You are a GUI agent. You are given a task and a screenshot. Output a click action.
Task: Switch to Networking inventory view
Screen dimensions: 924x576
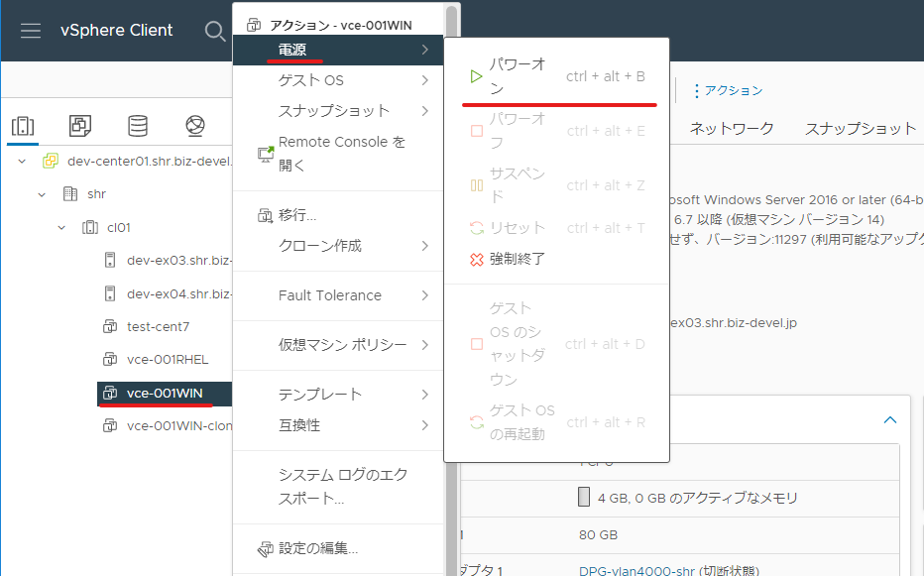click(x=195, y=126)
